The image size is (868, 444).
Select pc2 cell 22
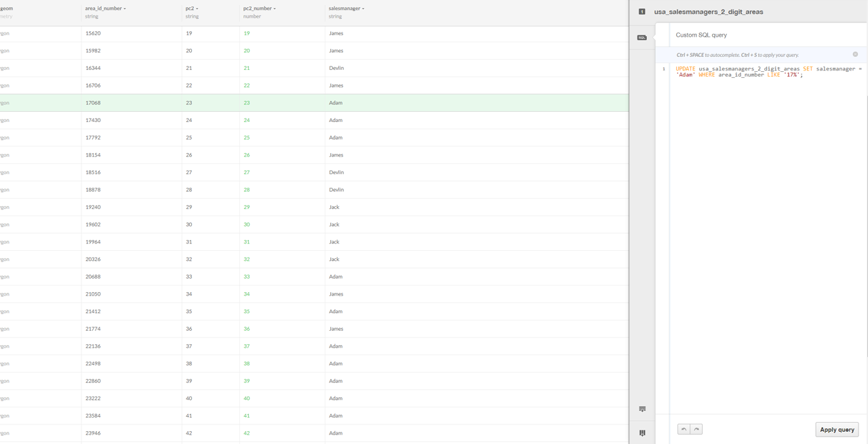pyautogui.click(x=189, y=85)
